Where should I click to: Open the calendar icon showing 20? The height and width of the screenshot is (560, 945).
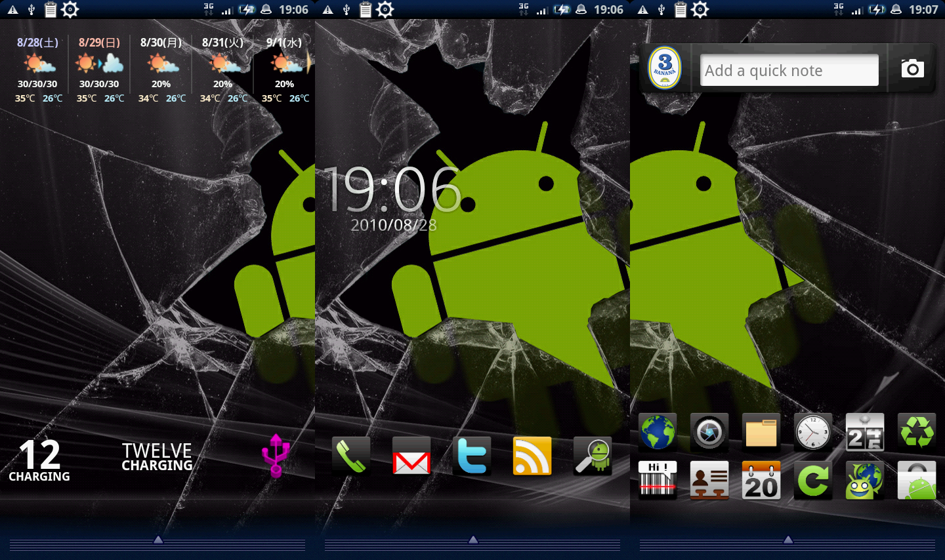[761, 481]
